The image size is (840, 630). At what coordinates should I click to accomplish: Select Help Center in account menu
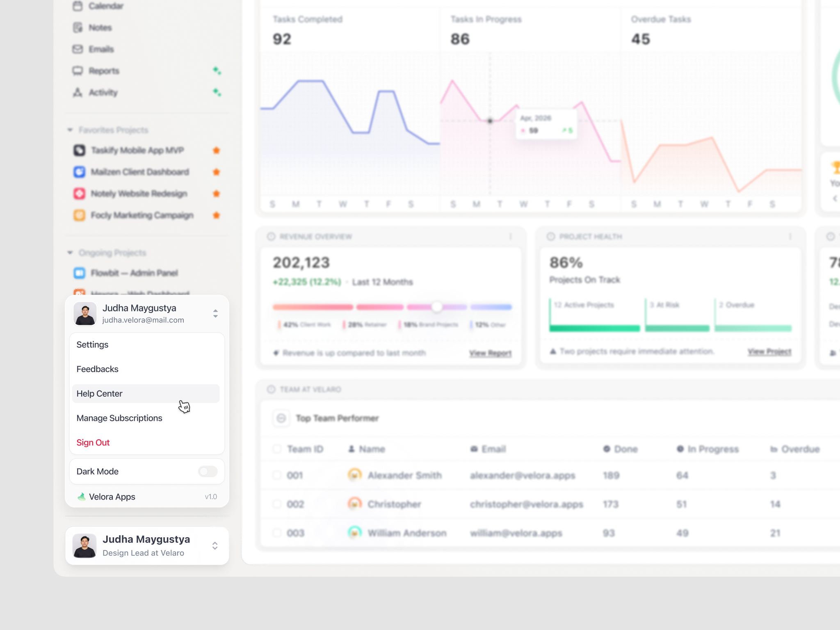(x=99, y=393)
